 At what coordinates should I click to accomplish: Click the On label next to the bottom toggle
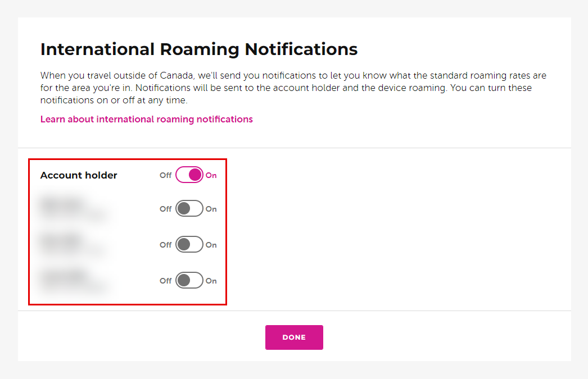[212, 280]
